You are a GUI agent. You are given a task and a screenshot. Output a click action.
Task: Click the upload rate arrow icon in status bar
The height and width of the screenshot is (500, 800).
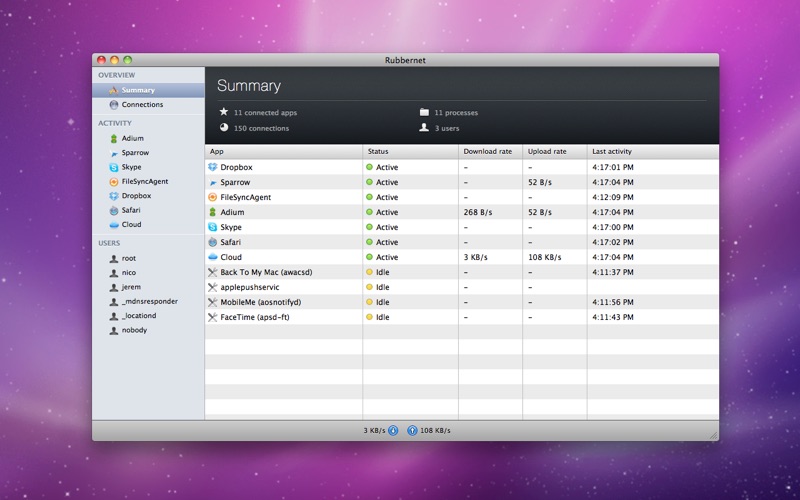(412, 431)
